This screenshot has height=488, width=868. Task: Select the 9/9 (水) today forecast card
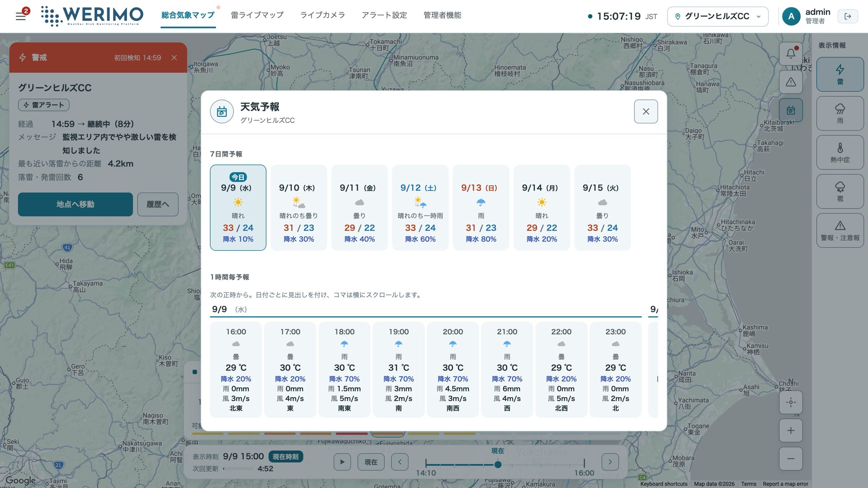click(238, 208)
